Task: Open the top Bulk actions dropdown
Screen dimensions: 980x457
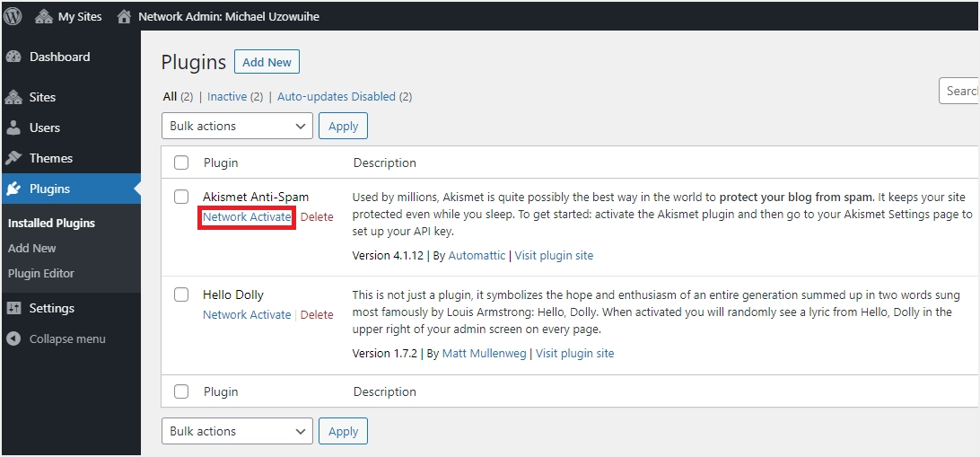Action: [237, 126]
